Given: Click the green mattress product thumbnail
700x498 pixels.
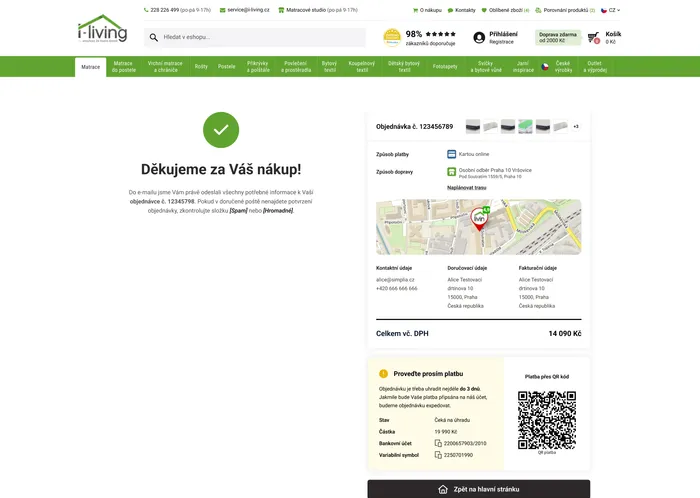Looking at the screenshot, I should 525,127.
